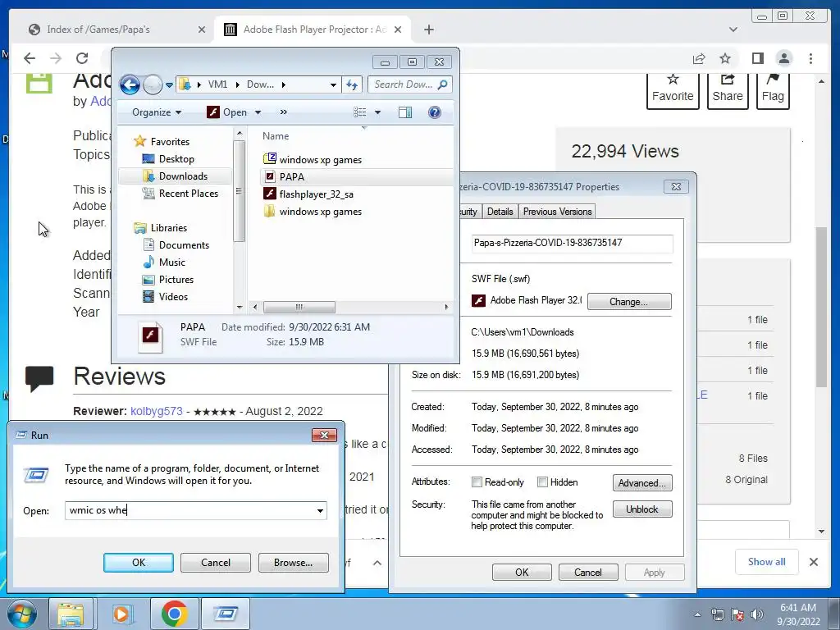Expand the Run dialog Open combo box
Image resolution: width=840 pixels, height=630 pixels.
[321, 510]
